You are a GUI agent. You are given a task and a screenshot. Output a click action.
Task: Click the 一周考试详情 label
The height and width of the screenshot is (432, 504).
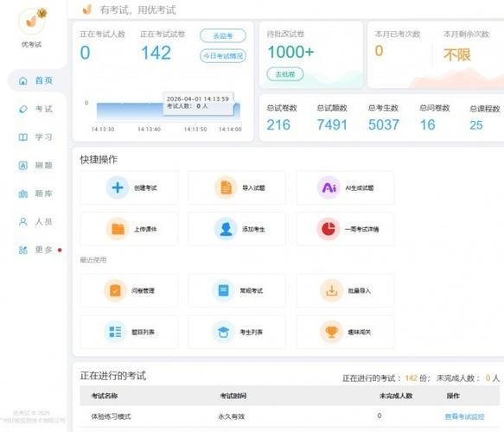click(361, 229)
